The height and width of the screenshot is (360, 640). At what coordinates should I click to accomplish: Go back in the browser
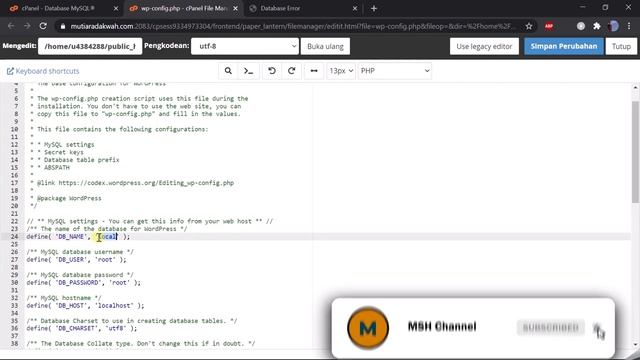coord(11,26)
